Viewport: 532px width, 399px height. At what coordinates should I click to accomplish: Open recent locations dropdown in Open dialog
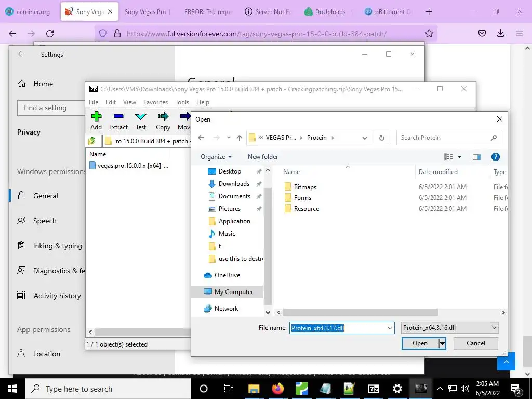(229, 138)
